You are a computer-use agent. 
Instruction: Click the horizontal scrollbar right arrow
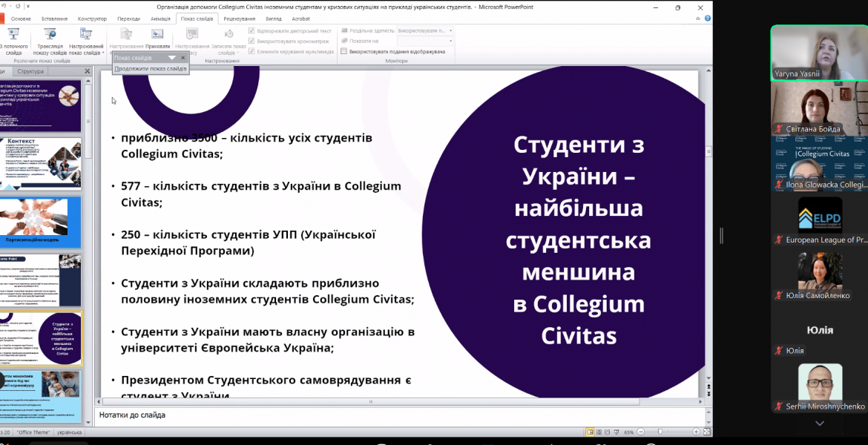click(x=700, y=401)
